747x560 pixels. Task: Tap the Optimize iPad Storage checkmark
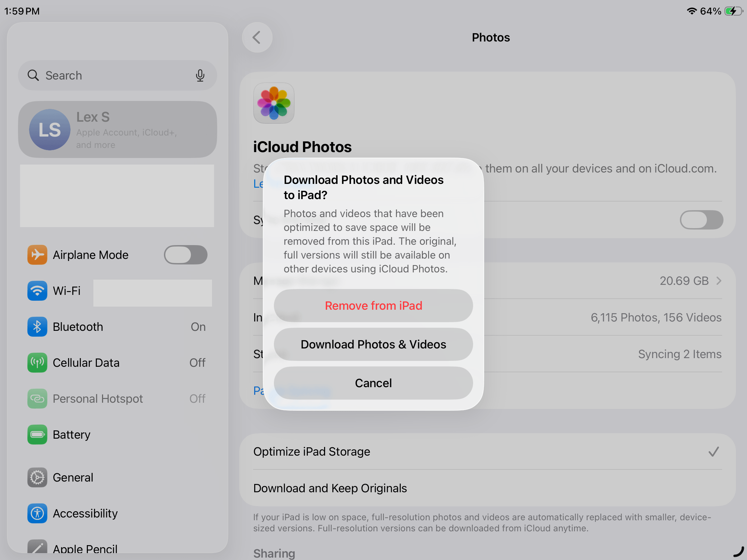[714, 451]
